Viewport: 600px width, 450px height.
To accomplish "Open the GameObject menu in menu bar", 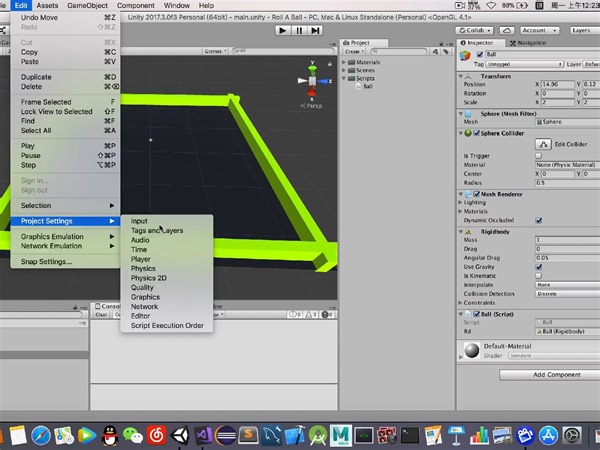I will coord(87,5).
